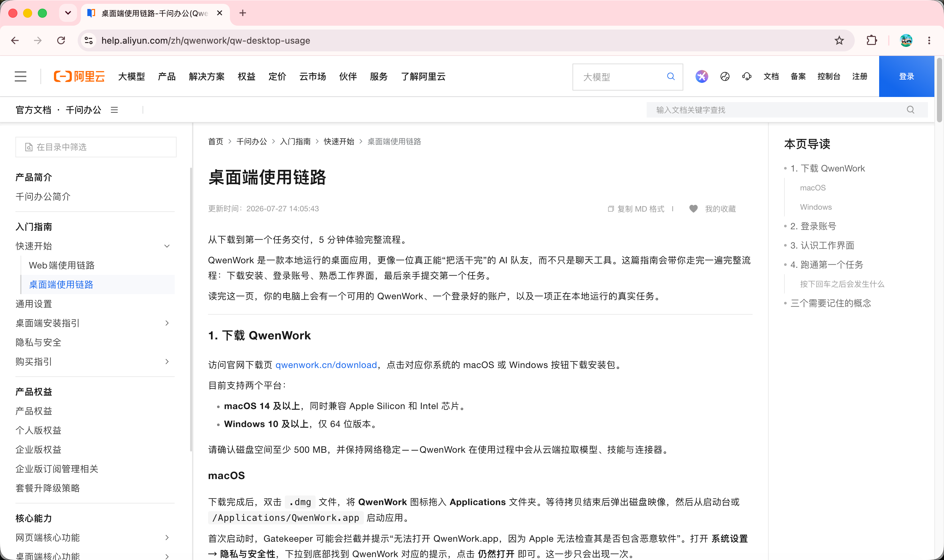Open 备案 from header
Screen dimensions: 944x560
pos(798,77)
